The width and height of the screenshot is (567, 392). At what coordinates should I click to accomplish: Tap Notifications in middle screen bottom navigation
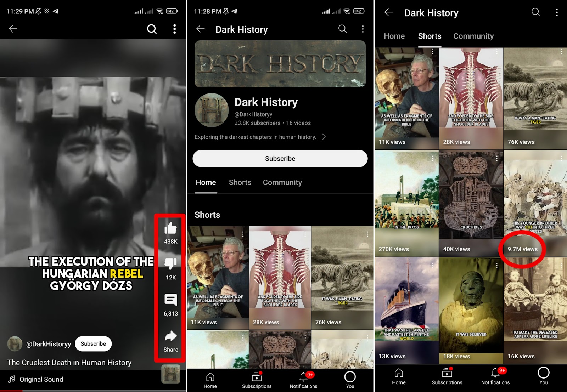point(303,380)
